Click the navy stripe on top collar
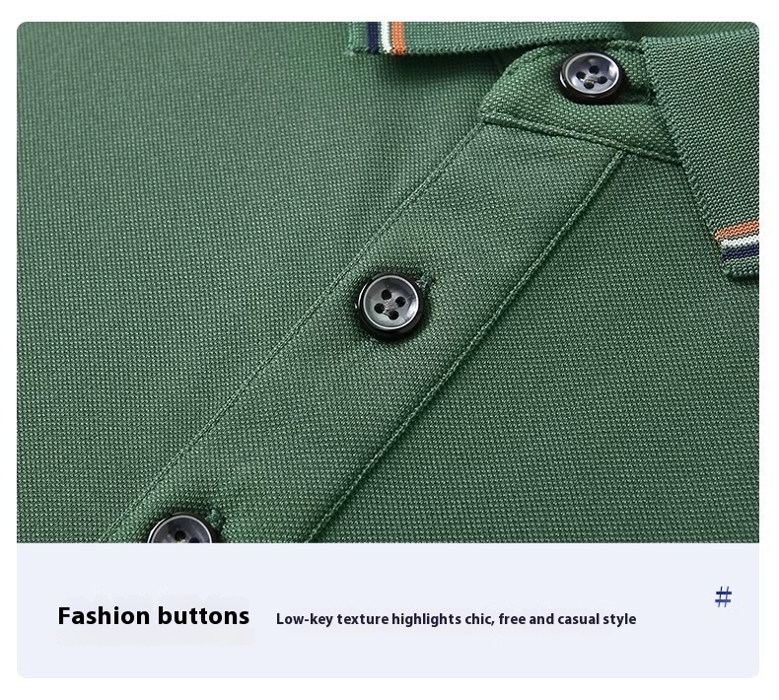779x700 pixels. tap(373, 37)
